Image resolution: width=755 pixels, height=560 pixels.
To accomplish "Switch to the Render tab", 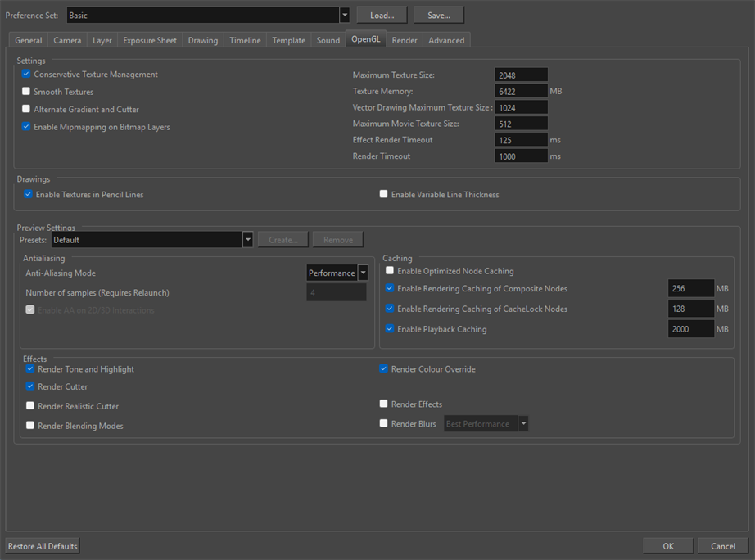I will [x=404, y=40].
